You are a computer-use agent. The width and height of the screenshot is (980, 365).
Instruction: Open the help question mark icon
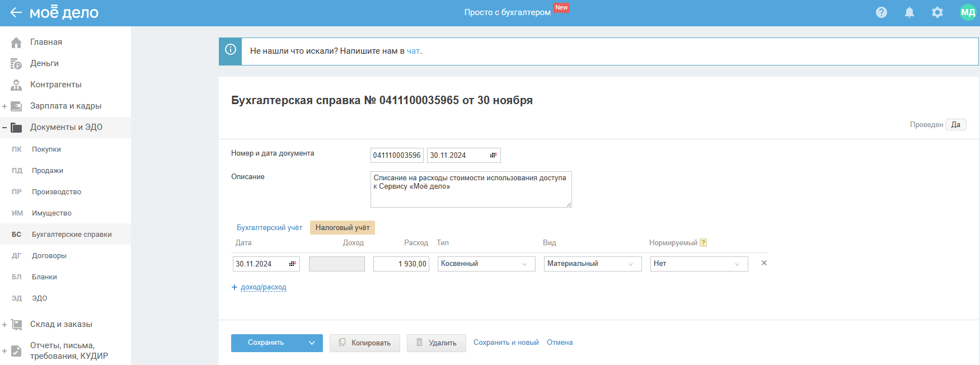[881, 12]
